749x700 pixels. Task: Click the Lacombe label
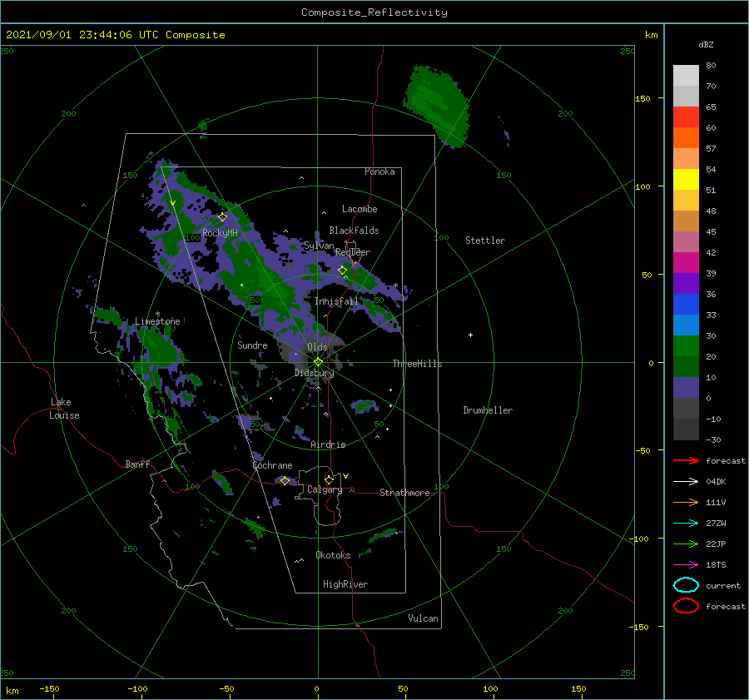pos(360,209)
